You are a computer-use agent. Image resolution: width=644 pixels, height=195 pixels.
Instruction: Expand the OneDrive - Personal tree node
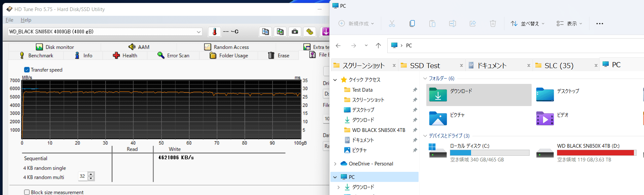[335, 164]
